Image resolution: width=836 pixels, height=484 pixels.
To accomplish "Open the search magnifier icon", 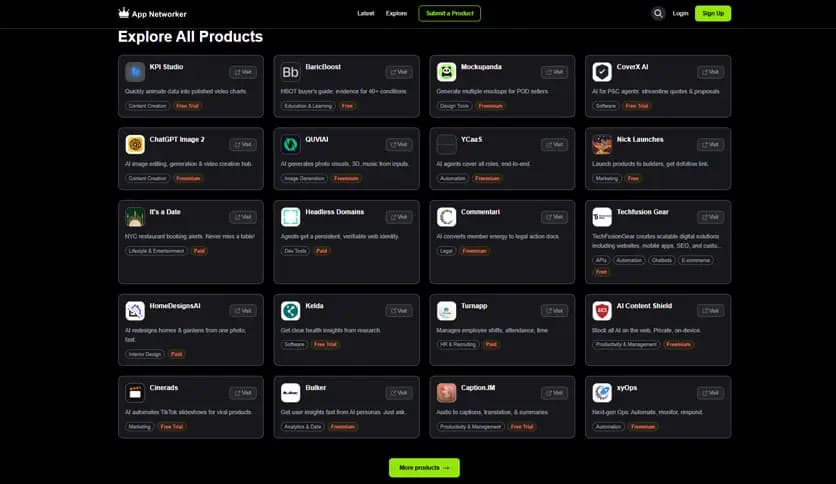I will pos(658,13).
